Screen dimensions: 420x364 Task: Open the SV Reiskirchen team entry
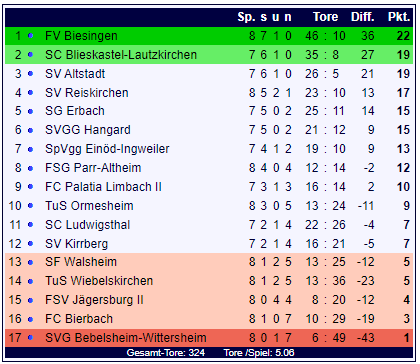(87, 93)
